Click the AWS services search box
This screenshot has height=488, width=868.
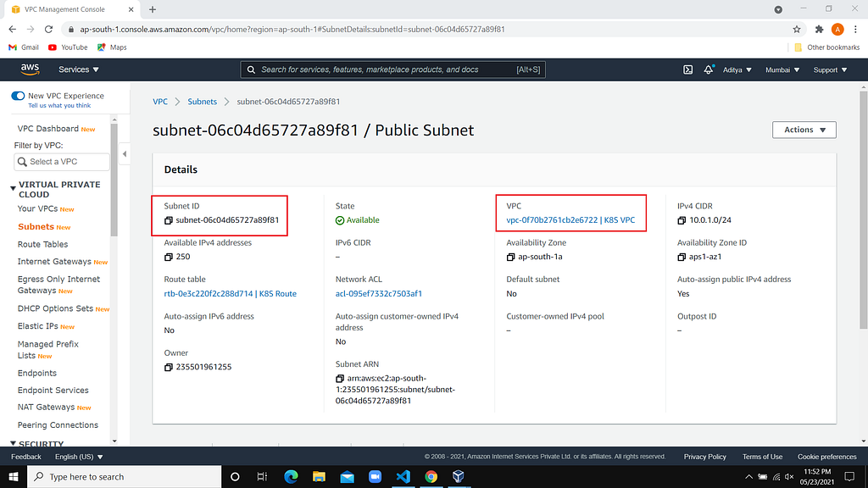[x=392, y=69]
